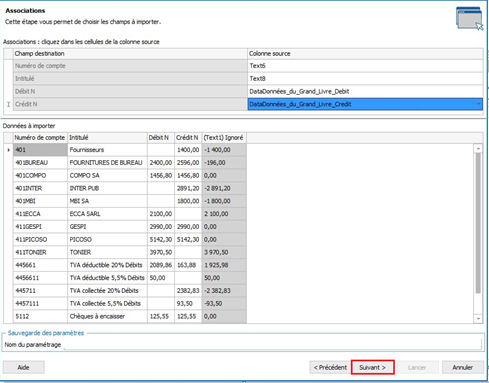Viewport: 489px width, 383px height.
Task: Select the 445711 account cell
Action: [40, 291]
